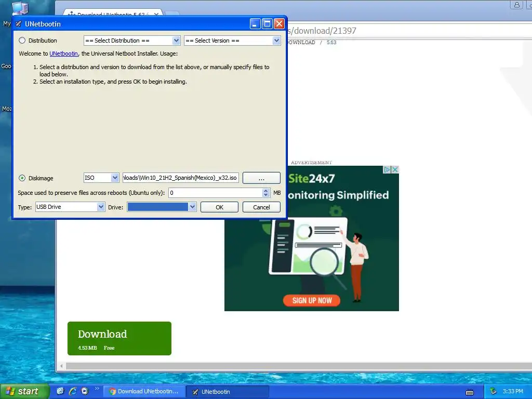Click the browse (...) button for disk image
Image resolution: width=532 pixels, height=399 pixels.
pos(261,178)
